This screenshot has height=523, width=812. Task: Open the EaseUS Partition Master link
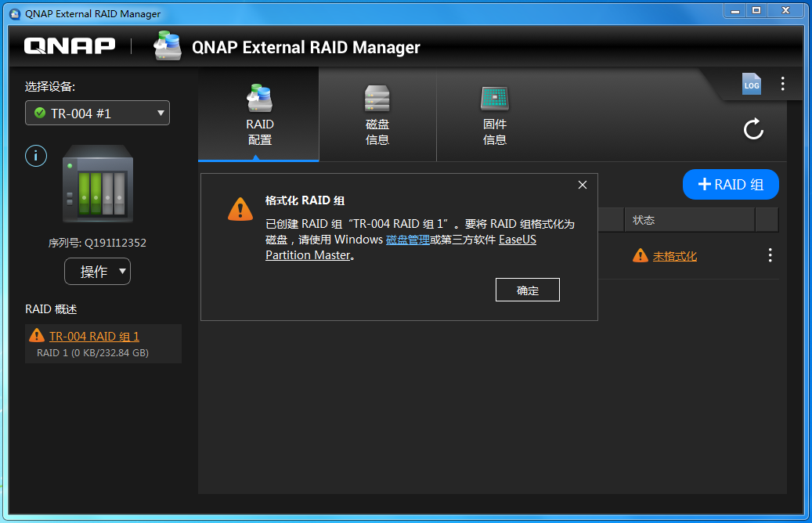[x=401, y=247]
